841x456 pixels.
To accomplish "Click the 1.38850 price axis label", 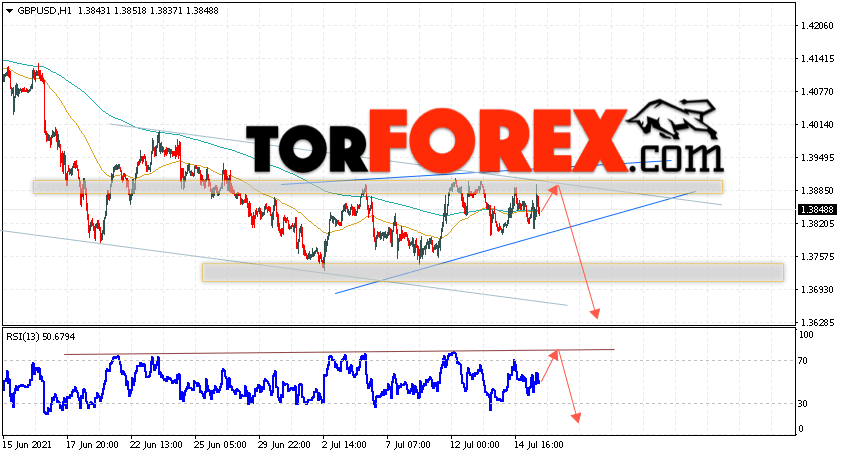I will coord(817,190).
